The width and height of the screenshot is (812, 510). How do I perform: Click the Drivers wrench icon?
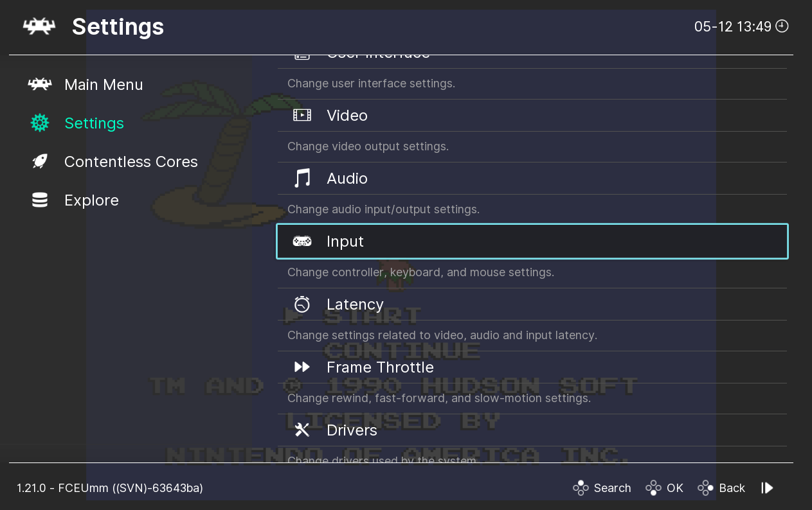tap(302, 430)
